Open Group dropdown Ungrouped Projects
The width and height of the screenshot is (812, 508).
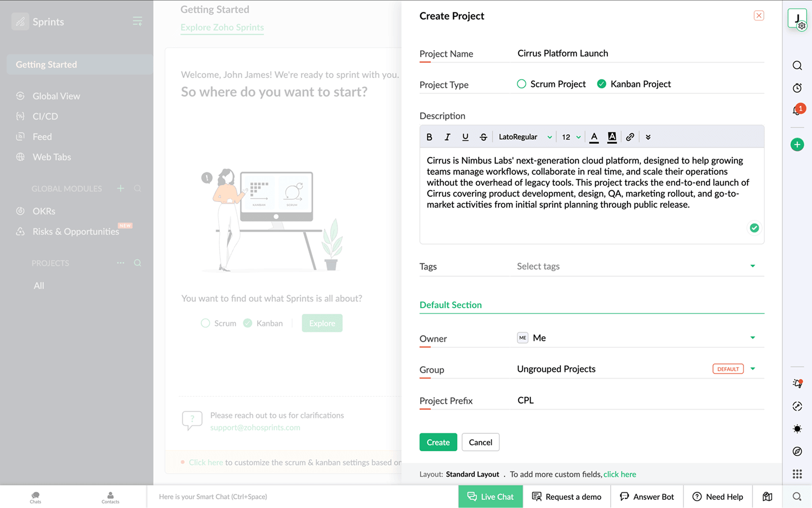point(640,369)
